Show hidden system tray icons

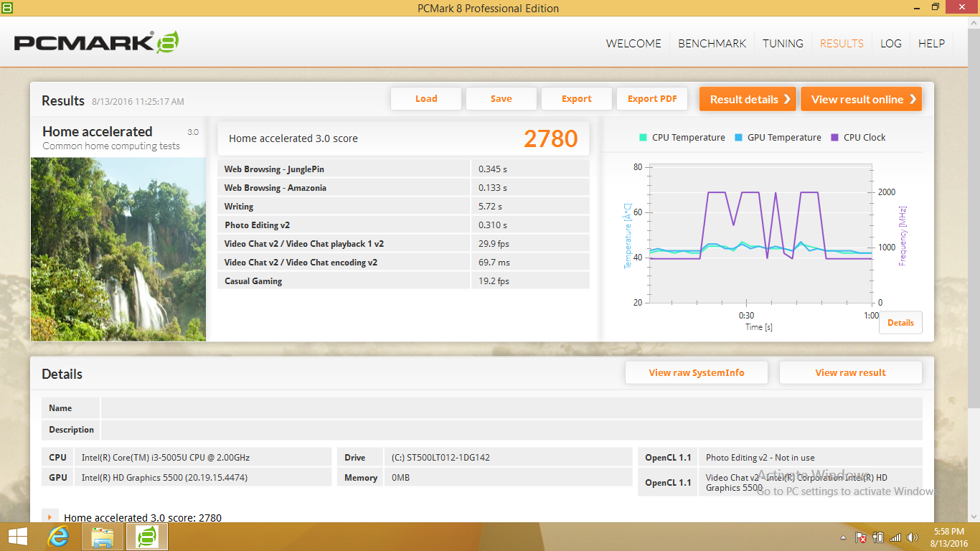point(844,537)
